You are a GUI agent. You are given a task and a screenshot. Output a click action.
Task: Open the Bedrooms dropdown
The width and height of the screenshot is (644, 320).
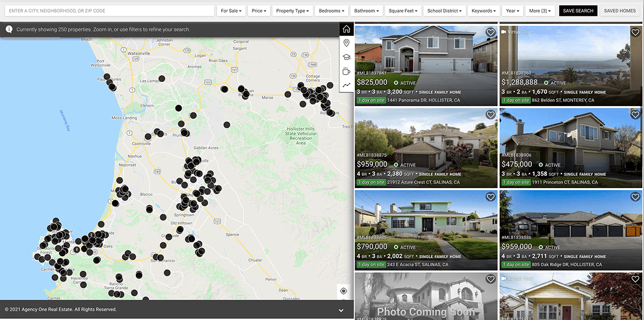pos(331,11)
